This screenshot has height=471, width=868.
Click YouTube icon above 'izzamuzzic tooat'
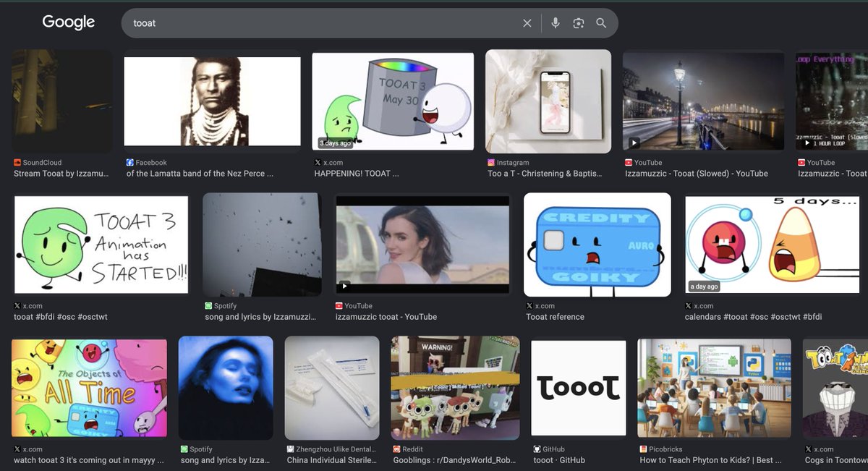(x=339, y=306)
